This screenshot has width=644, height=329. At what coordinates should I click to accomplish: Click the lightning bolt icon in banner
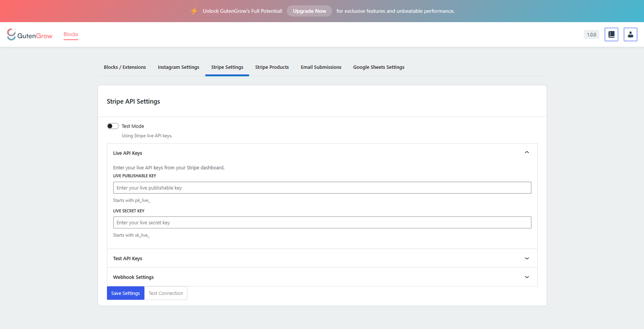(x=194, y=11)
